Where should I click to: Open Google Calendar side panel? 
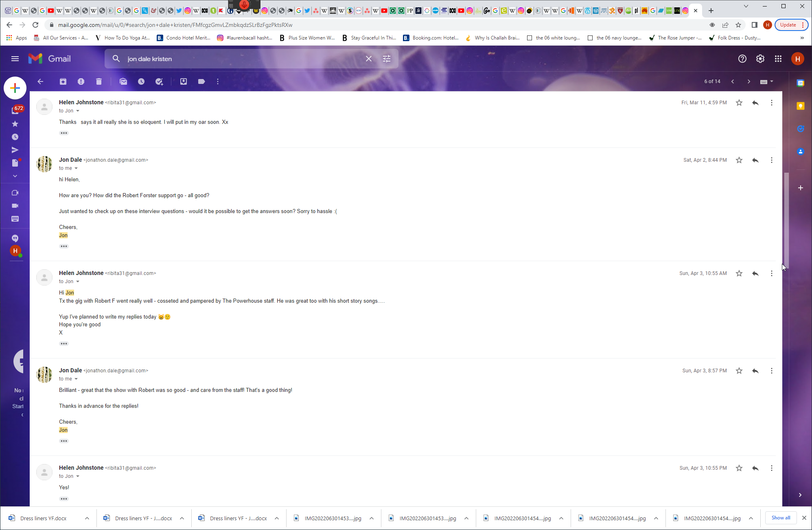[801, 83]
